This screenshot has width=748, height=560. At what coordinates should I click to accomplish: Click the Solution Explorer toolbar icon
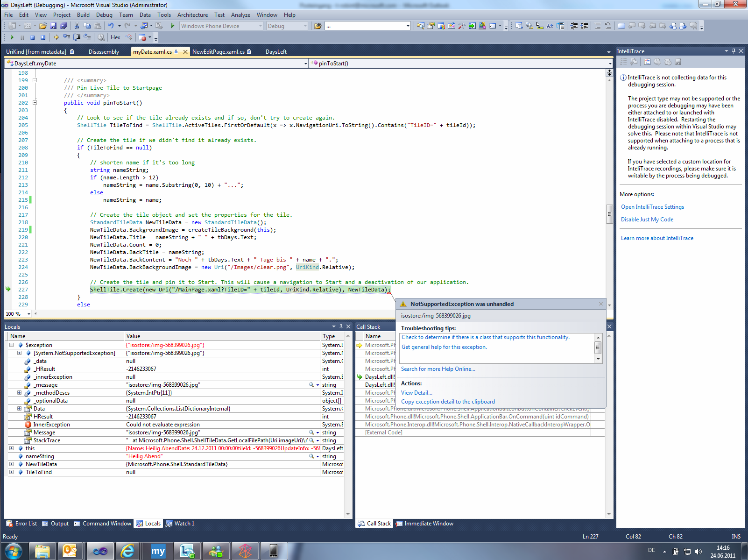(421, 26)
